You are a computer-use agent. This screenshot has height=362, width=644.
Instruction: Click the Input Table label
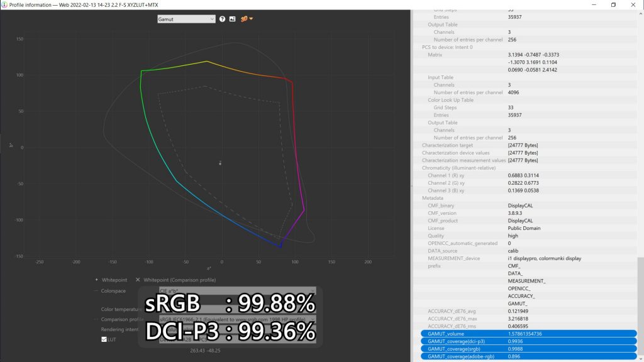pyautogui.click(x=440, y=77)
